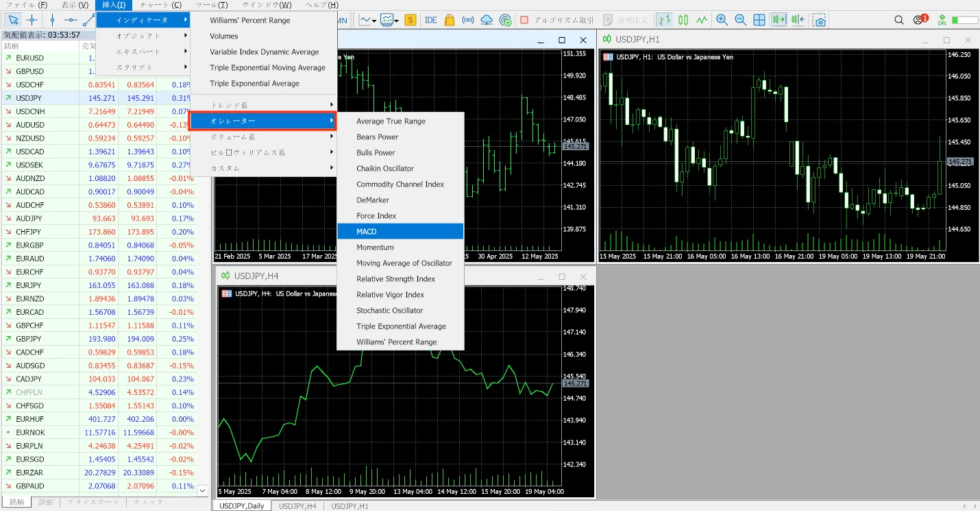Expand the オブジェクト submenu

[x=143, y=36]
